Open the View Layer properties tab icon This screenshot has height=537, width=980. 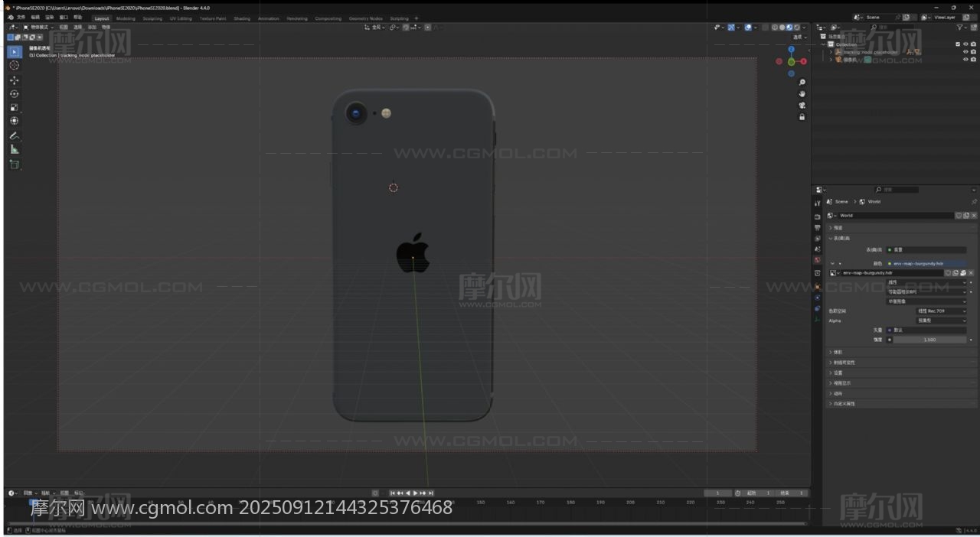coord(818,239)
